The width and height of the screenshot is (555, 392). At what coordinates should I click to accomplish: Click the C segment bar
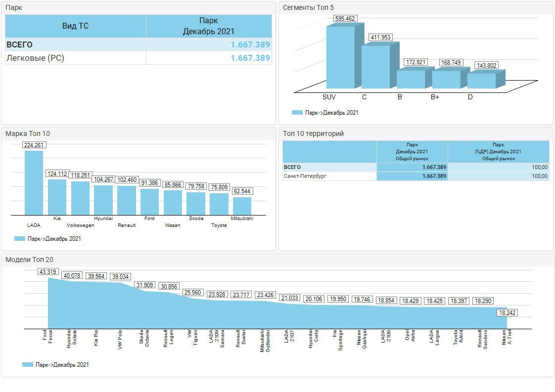(375, 67)
